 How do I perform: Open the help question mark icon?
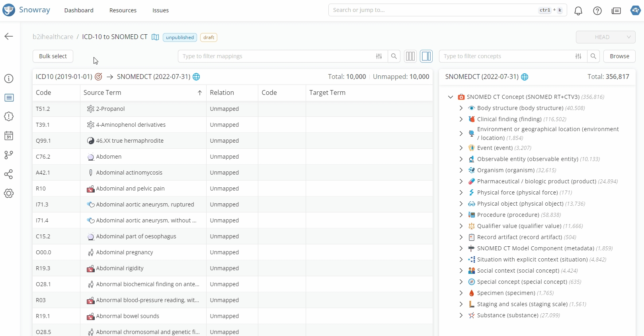[x=597, y=11]
